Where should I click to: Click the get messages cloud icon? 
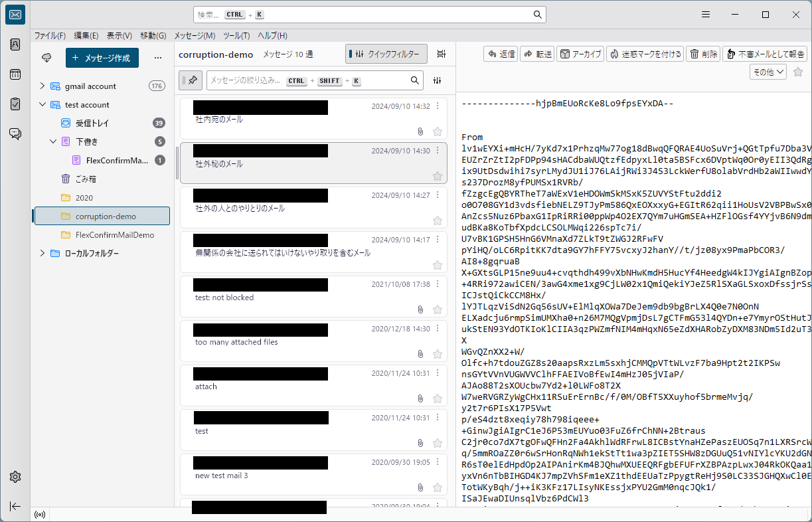tap(46, 58)
